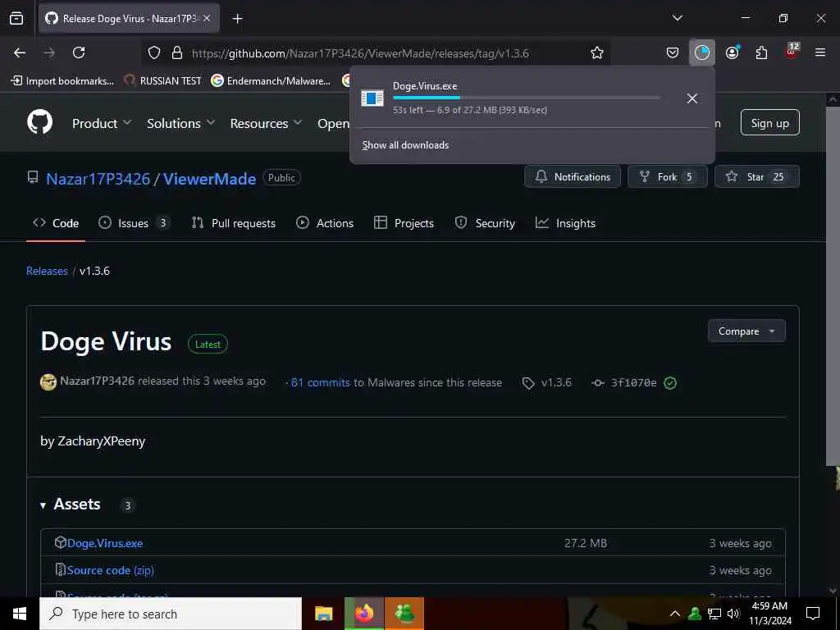The height and width of the screenshot is (630, 840).
Task: Click the Sign up button
Action: click(x=769, y=123)
